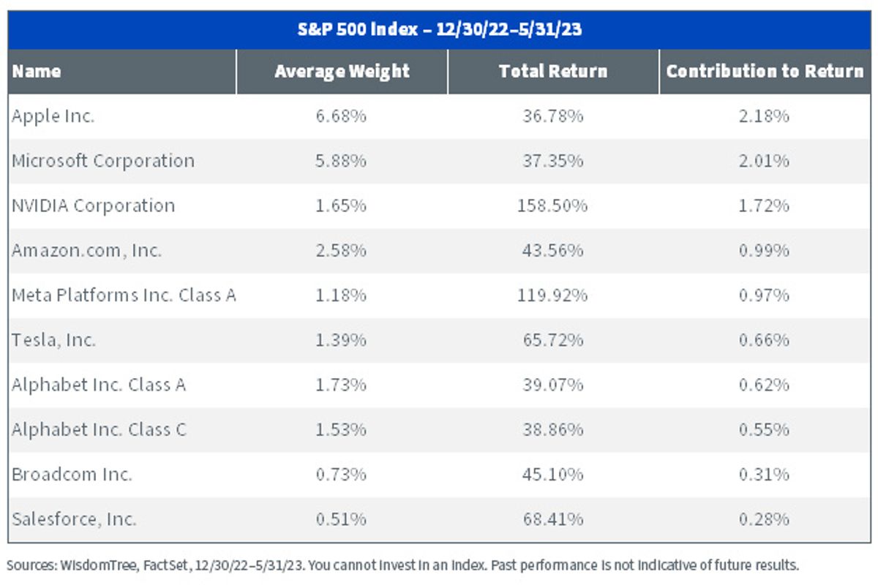
Task: Click the Contribution to Return header
Action: (x=765, y=72)
